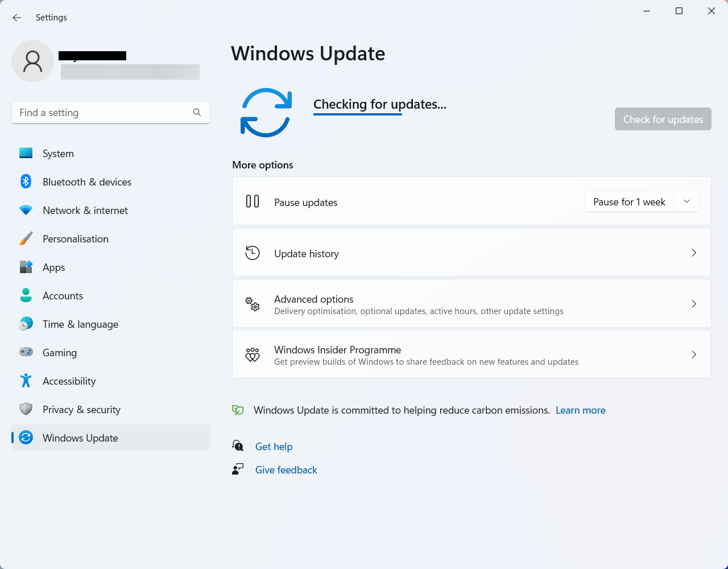728x569 pixels.
Task: Click the More options heading
Action: coord(263,165)
